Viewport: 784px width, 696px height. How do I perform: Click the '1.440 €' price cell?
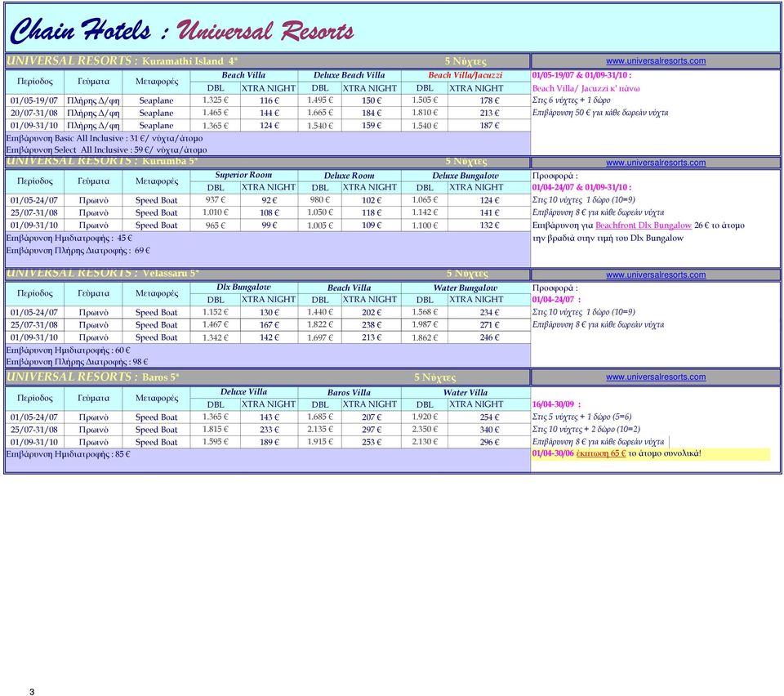[x=319, y=311]
